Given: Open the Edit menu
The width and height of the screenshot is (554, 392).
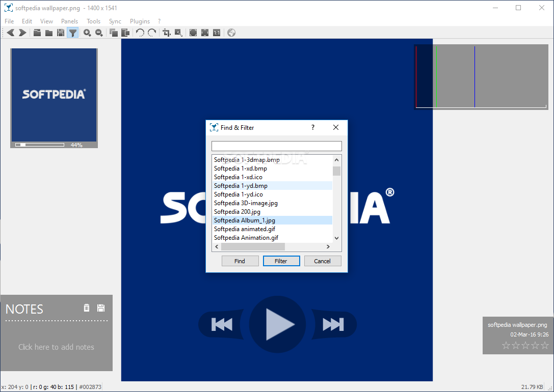Looking at the screenshot, I should [27, 21].
